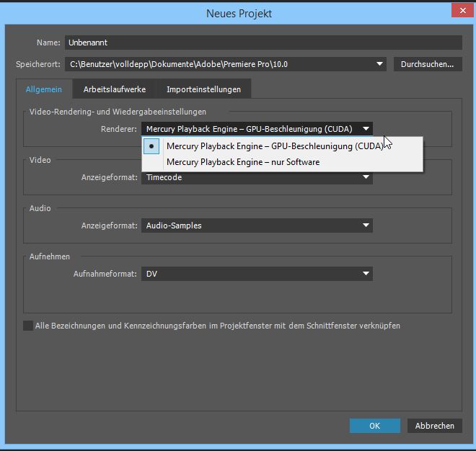Switch to the Allgemein tab
The image size is (476, 451).
[x=44, y=89]
